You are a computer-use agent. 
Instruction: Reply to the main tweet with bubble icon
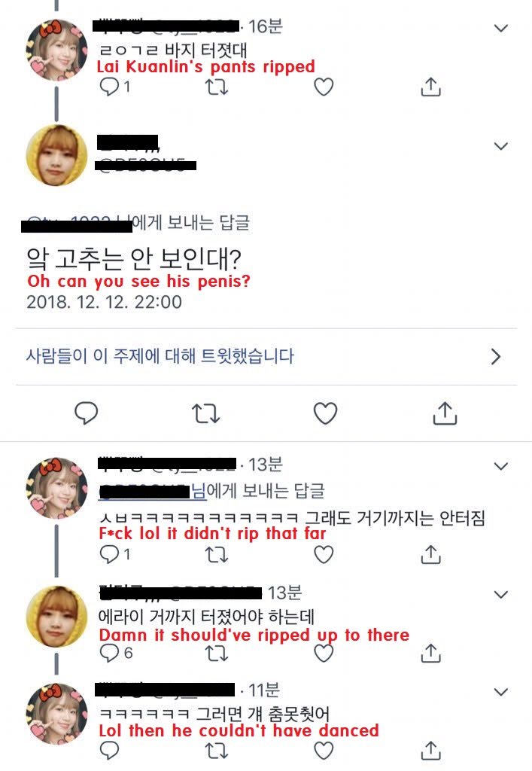pyautogui.click(x=86, y=413)
